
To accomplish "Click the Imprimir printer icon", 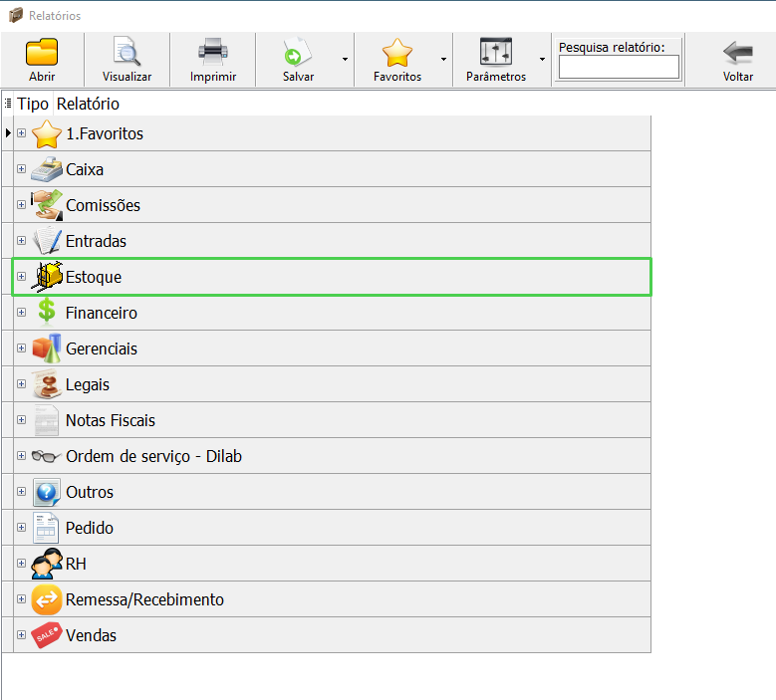I will pyautogui.click(x=212, y=52).
